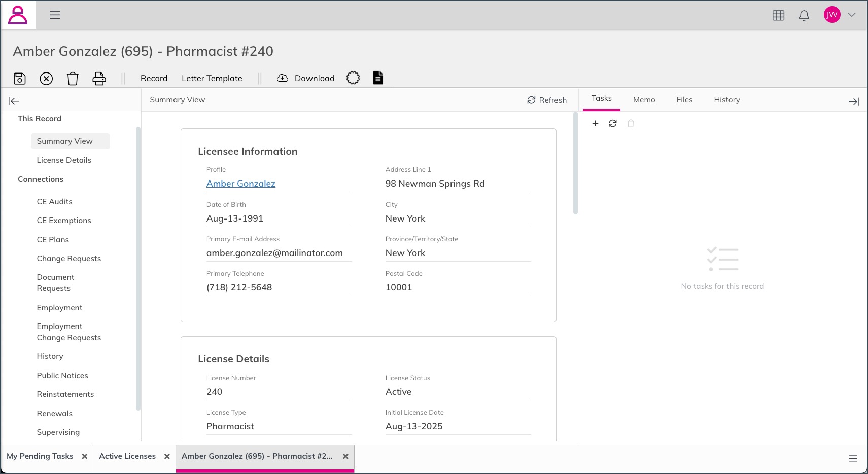Open CE Audits connection
This screenshot has width=868, height=474.
click(x=54, y=201)
